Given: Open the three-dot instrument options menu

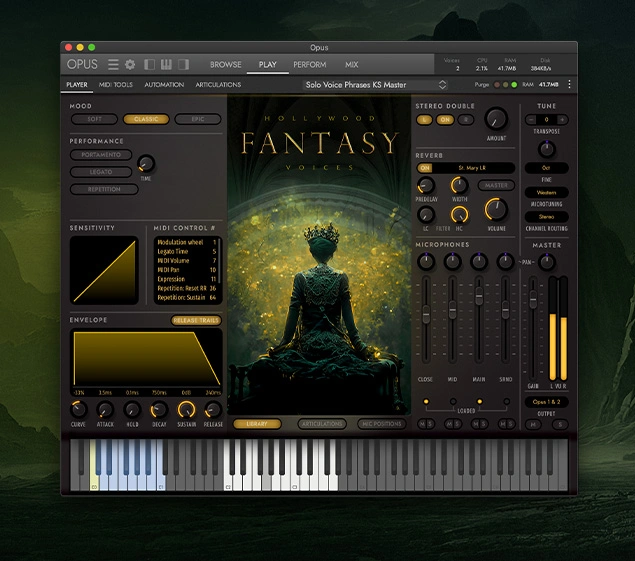Looking at the screenshot, I should [569, 84].
